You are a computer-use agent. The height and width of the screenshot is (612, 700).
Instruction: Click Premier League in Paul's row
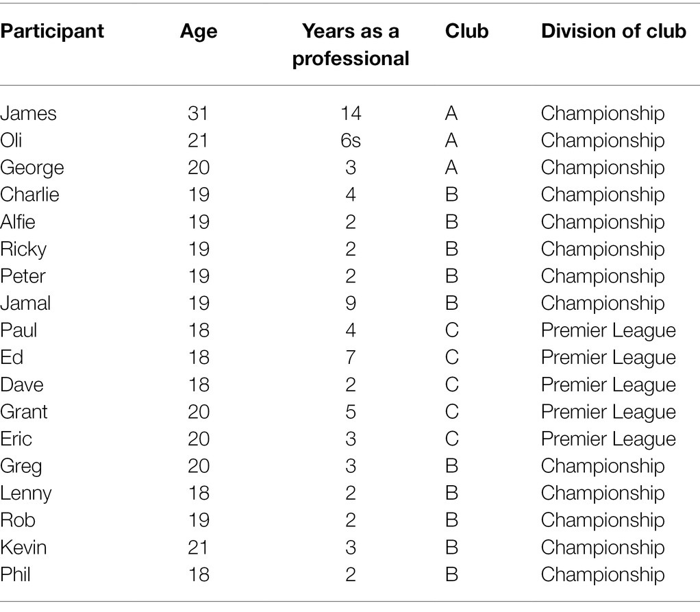point(608,331)
